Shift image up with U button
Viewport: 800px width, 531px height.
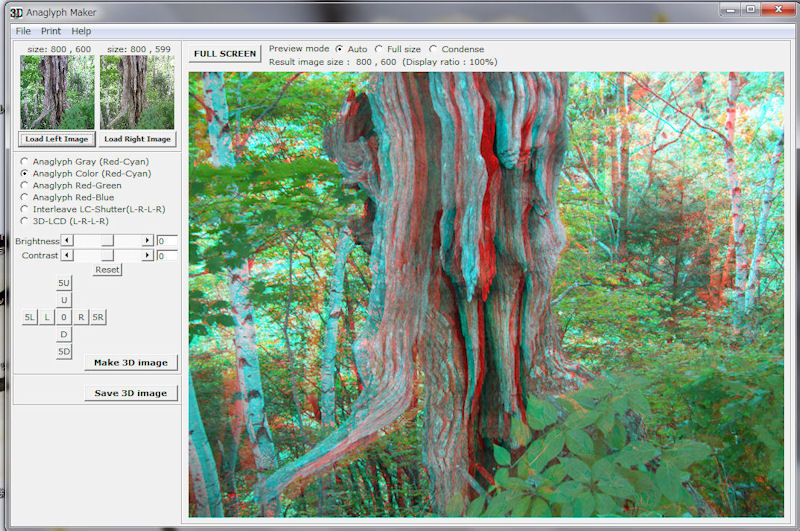point(64,300)
